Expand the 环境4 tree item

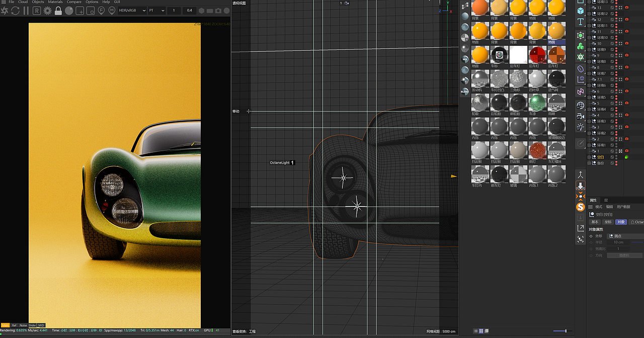pyautogui.click(x=589, y=109)
